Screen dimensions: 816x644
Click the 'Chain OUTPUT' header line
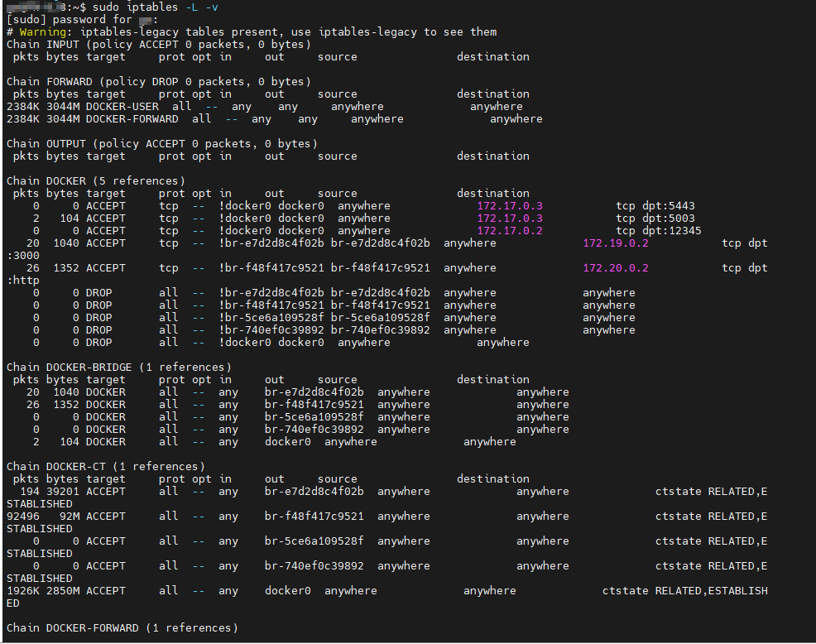[x=162, y=144]
